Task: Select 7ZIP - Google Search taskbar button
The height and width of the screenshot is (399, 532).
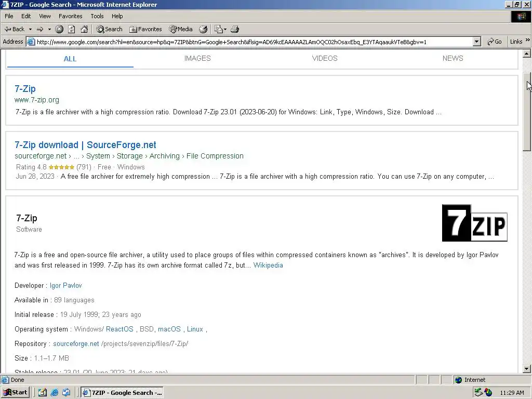Action: 123,393
